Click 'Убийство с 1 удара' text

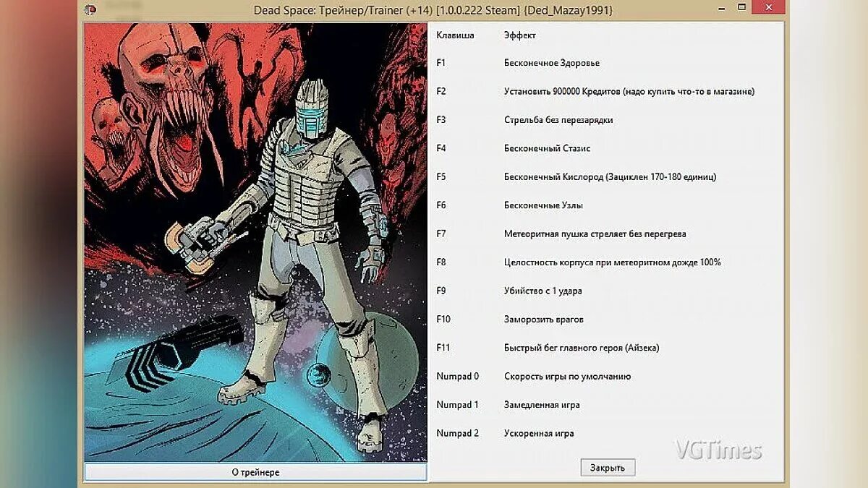[543, 291]
